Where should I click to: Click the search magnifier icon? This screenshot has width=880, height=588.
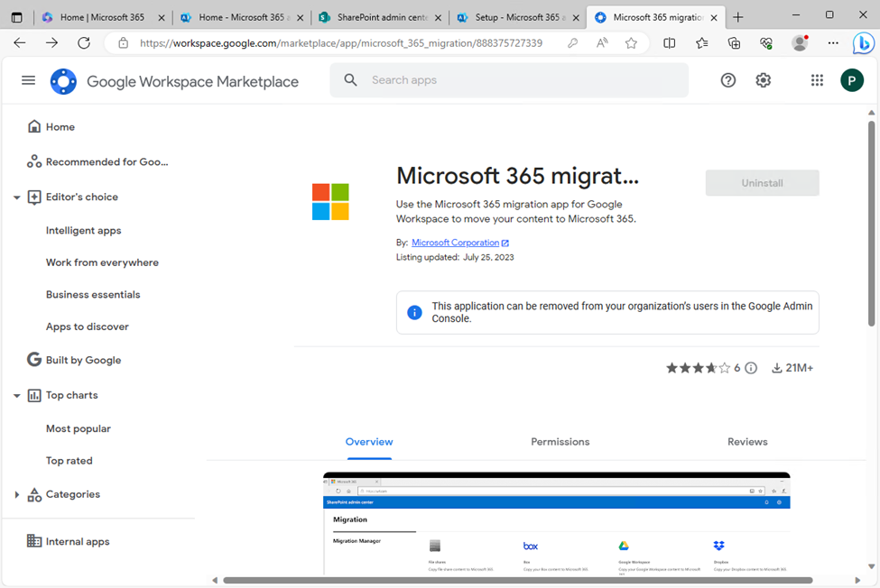(351, 80)
